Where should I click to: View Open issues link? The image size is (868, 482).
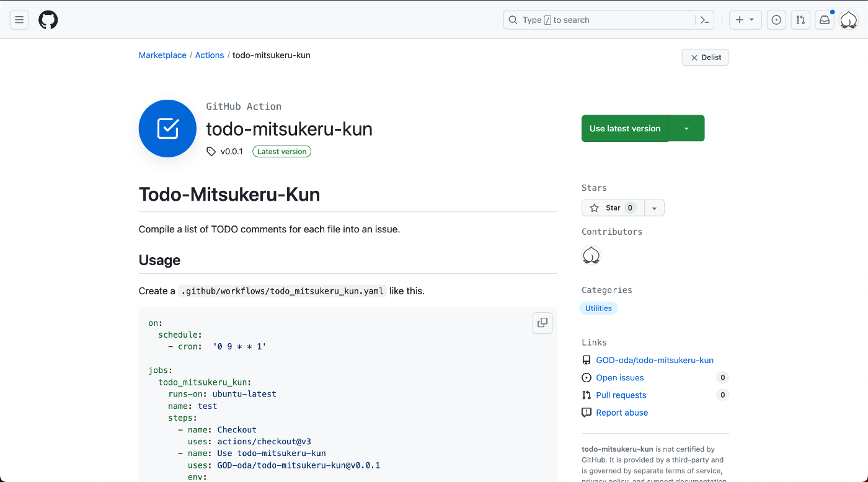[620, 377]
